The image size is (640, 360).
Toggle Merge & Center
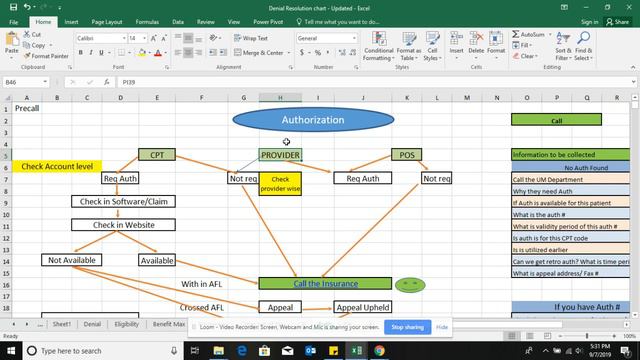click(x=259, y=53)
